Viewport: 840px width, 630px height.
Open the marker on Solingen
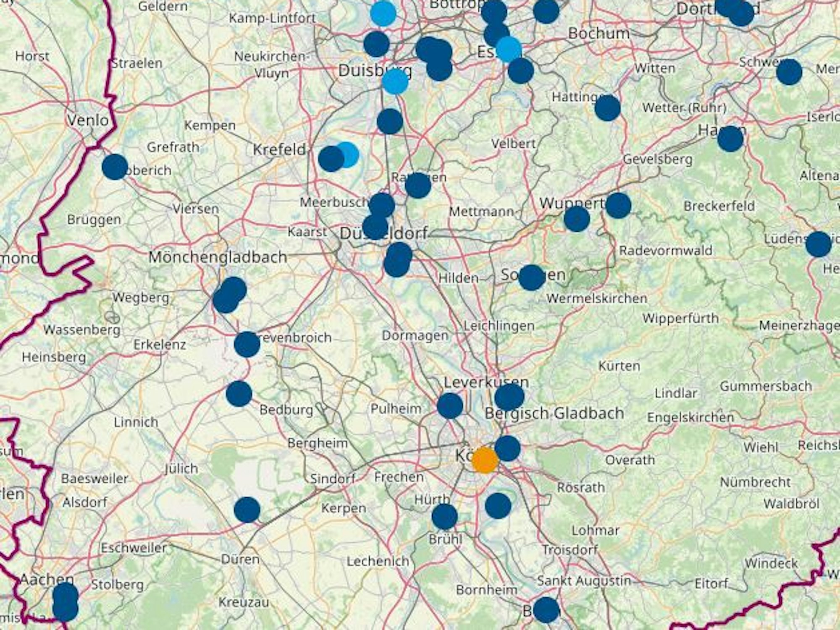click(x=531, y=277)
